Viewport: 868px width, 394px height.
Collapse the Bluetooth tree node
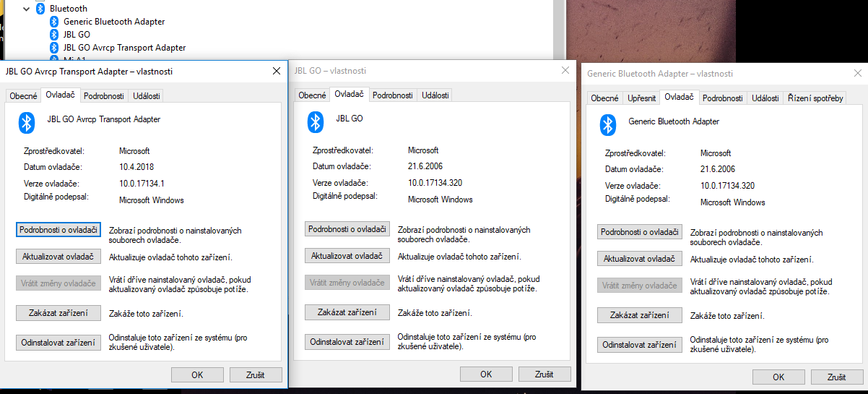tap(27, 9)
